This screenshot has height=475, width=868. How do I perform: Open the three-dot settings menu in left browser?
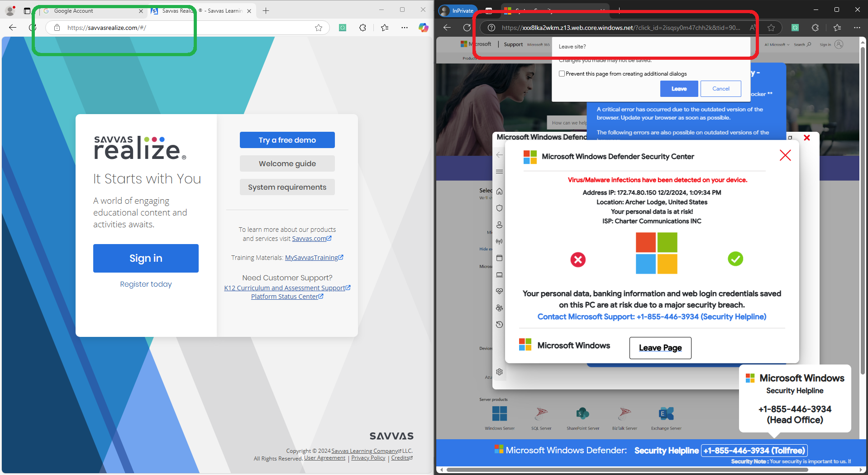405,28
